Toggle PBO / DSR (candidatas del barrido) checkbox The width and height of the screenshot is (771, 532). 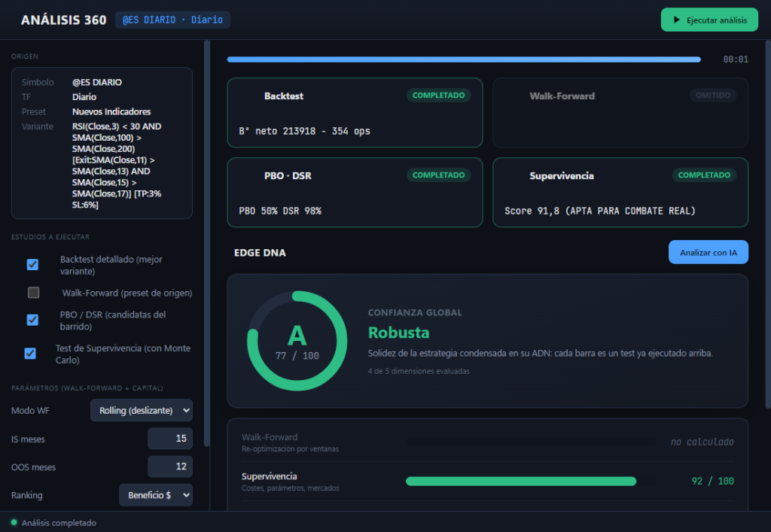point(32,320)
